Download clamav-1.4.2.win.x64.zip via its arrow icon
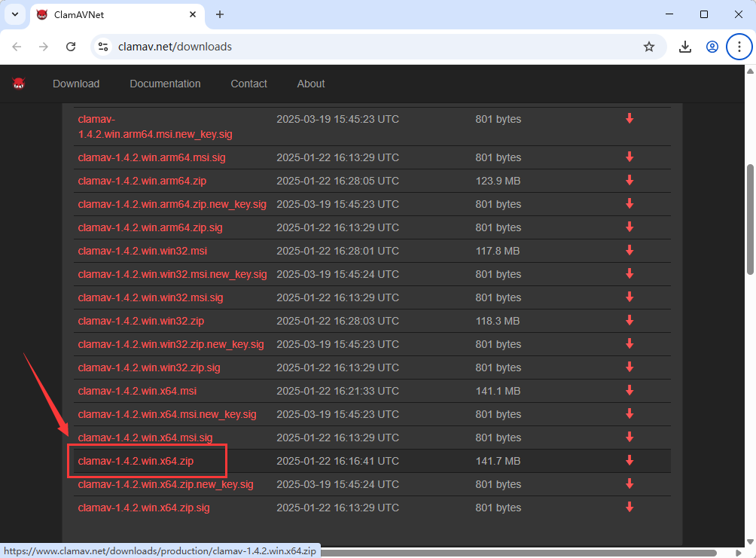Image resolution: width=756 pixels, height=558 pixels. 629,461
